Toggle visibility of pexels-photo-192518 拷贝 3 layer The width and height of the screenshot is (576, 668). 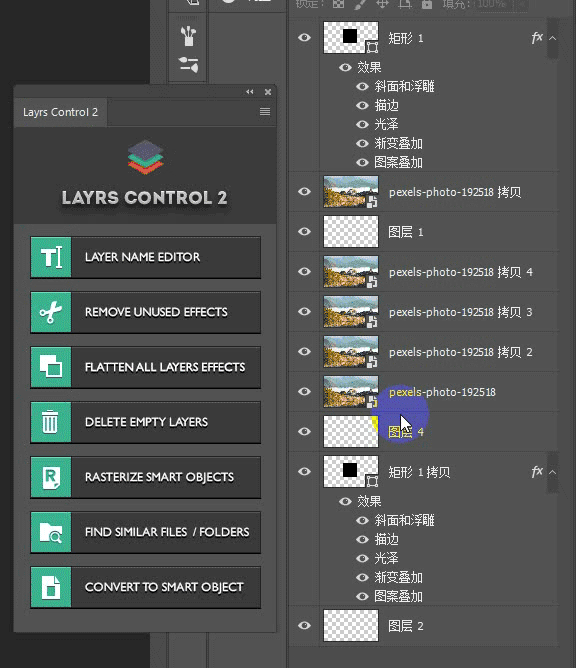pos(304,311)
